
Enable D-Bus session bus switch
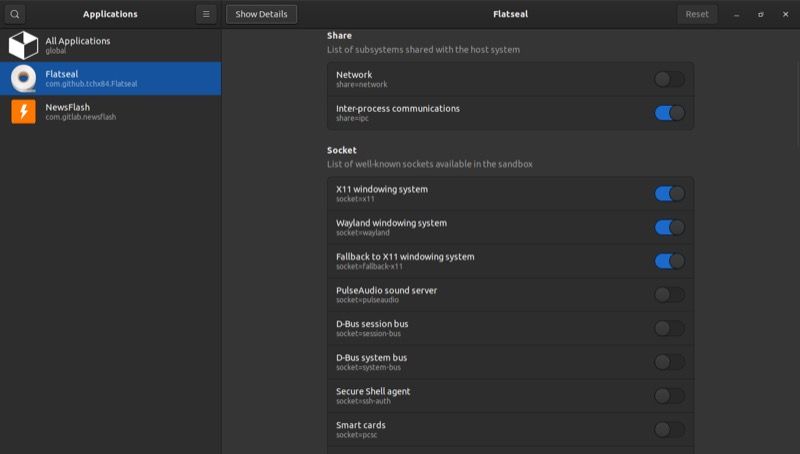[x=669, y=328]
